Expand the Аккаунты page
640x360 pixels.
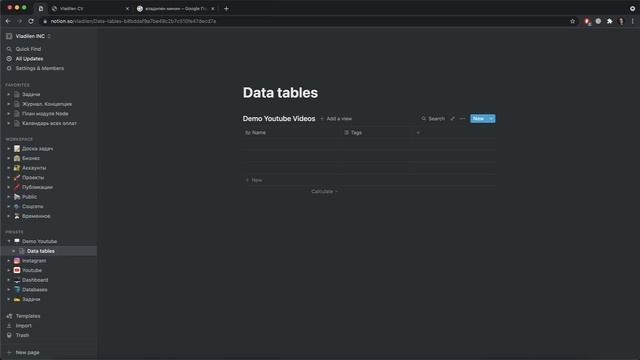click(9, 168)
